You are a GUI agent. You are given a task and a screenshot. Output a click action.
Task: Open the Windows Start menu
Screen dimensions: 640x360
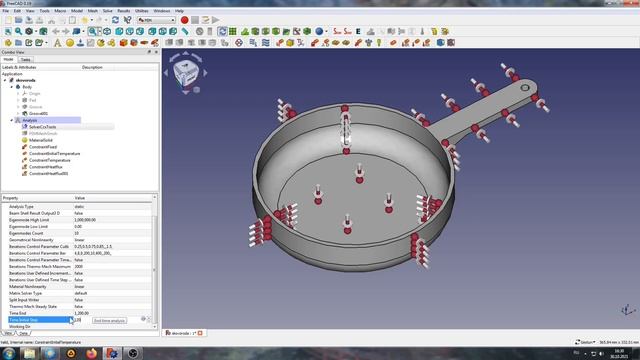(9, 353)
